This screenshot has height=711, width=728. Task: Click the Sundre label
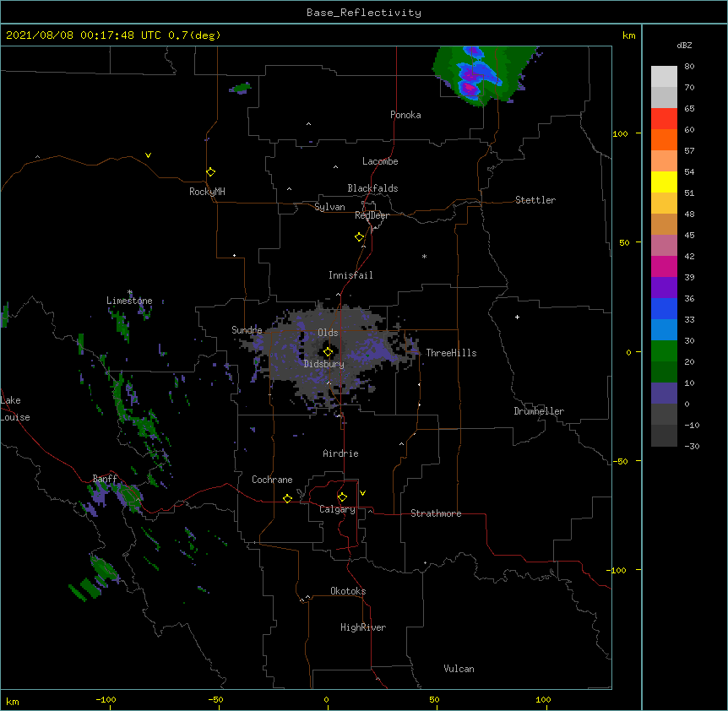click(x=247, y=330)
